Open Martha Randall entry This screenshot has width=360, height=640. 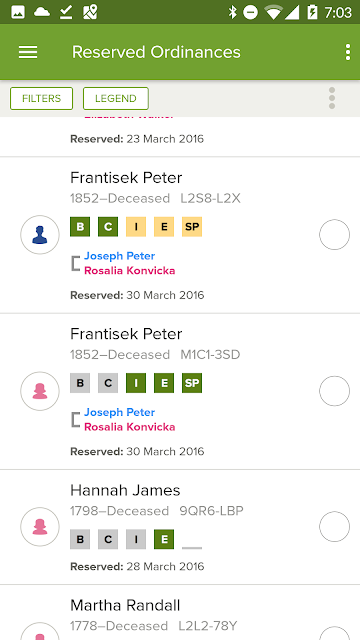(125, 605)
